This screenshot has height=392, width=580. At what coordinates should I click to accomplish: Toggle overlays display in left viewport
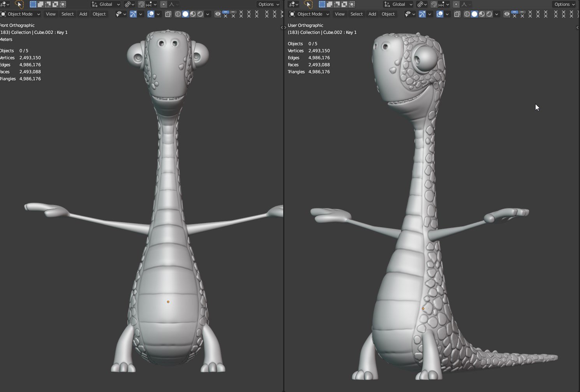[x=151, y=14]
